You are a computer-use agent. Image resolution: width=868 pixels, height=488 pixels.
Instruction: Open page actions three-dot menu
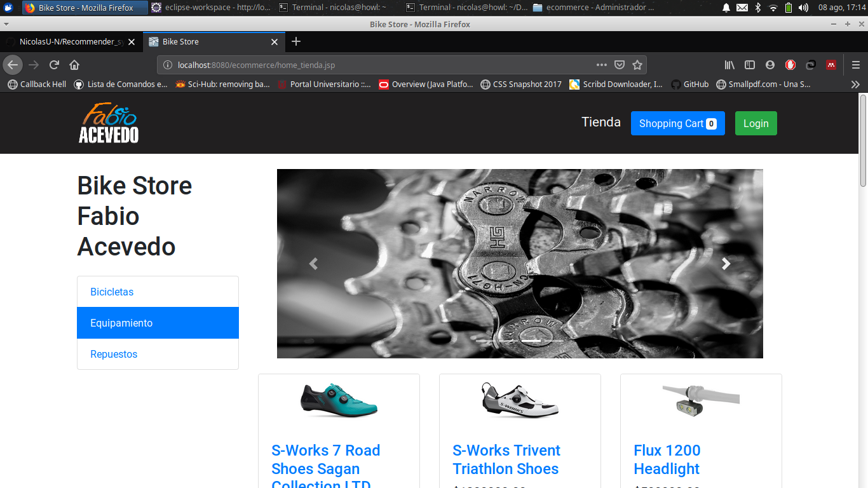tap(602, 65)
